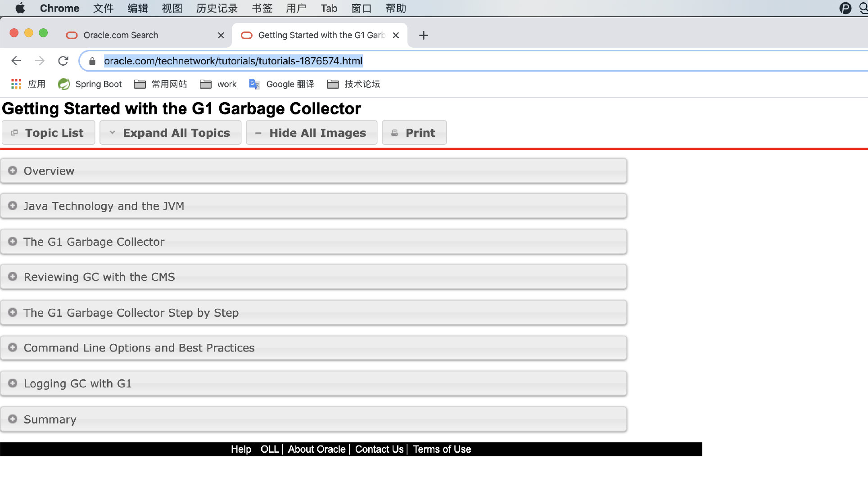This screenshot has width=868, height=486.
Task: Click Hide All Images button
Action: 312,133
